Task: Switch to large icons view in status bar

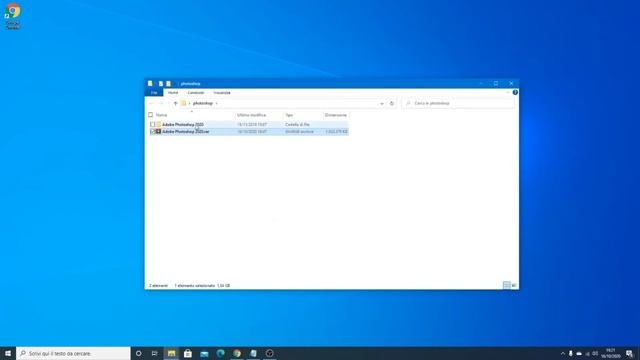Action: pyautogui.click(x=514, y=285)
